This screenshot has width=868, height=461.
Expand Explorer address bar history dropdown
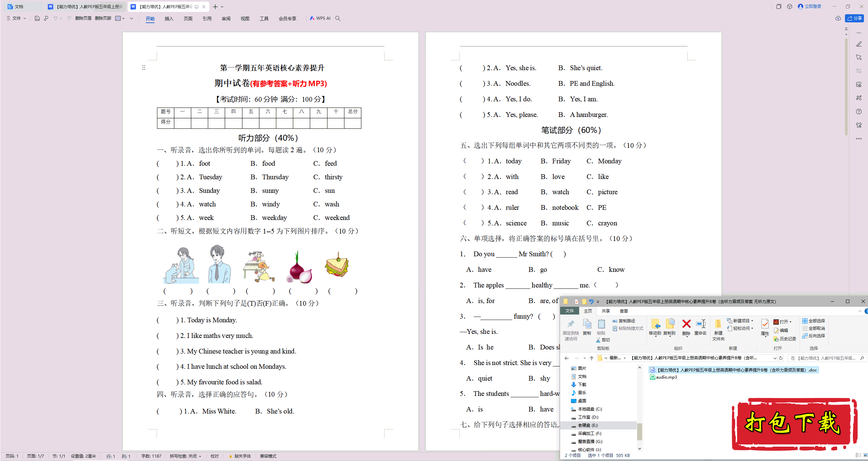(x=774, y=358)
